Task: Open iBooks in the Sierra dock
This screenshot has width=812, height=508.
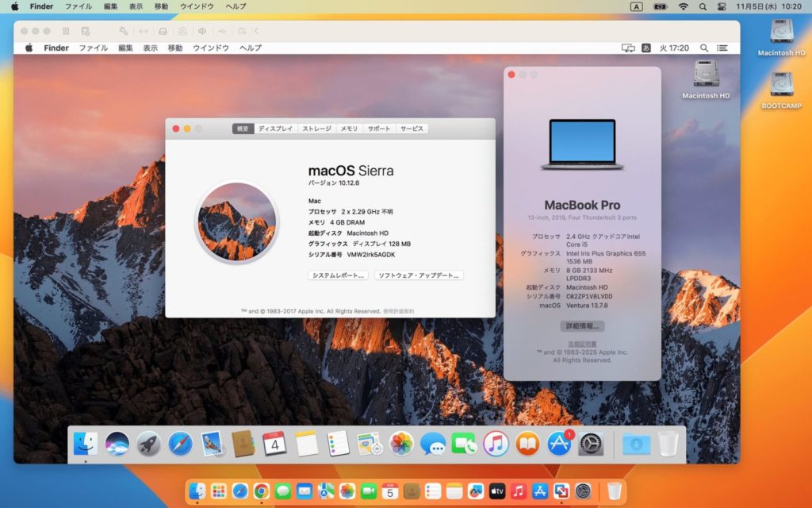Action: [527, 444]
